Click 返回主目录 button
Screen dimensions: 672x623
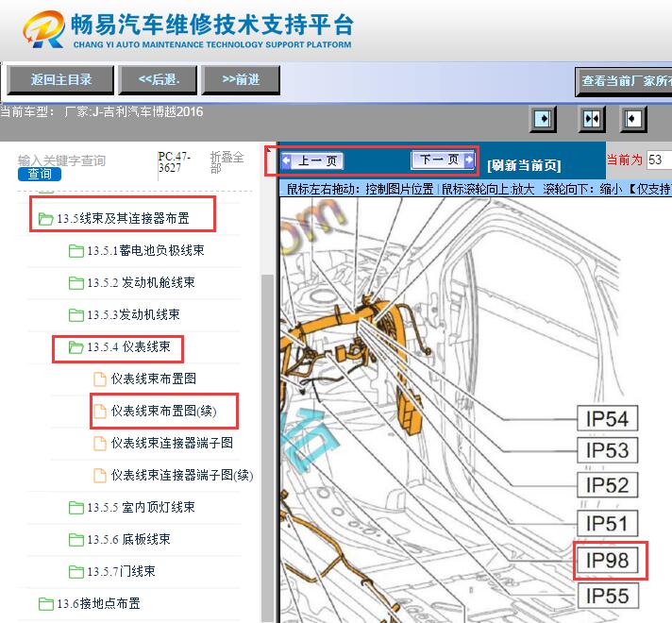point(60,79)
